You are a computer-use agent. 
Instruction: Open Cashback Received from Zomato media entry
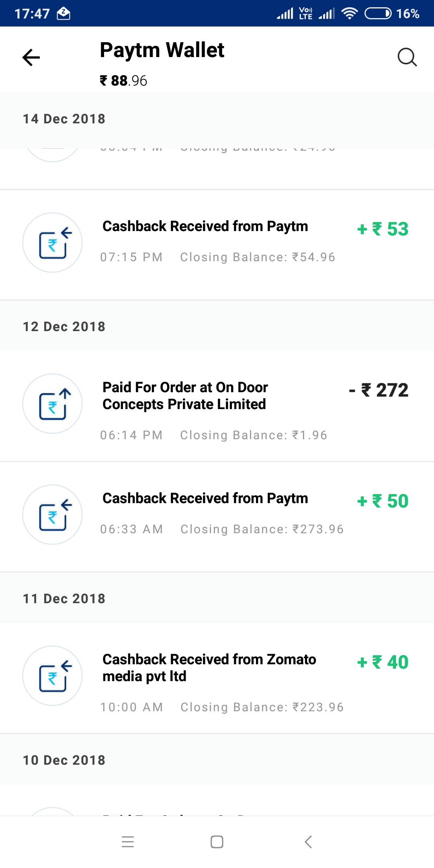click(217, 678)
